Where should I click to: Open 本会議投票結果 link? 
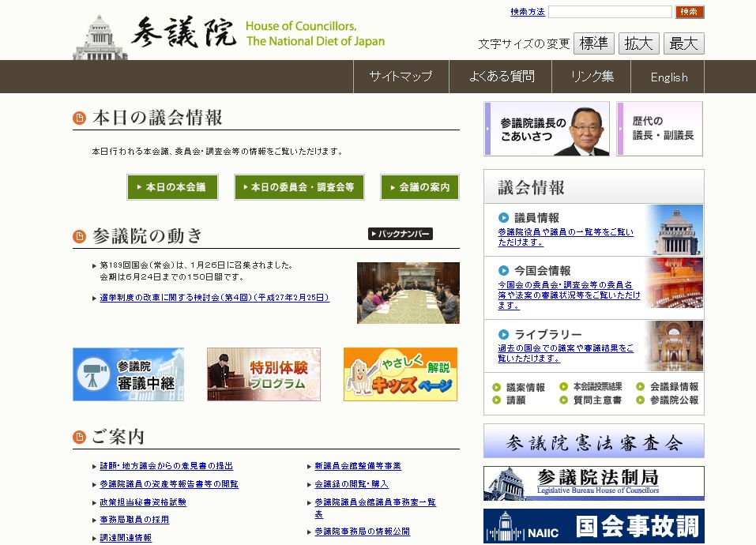tap(598, 386)
